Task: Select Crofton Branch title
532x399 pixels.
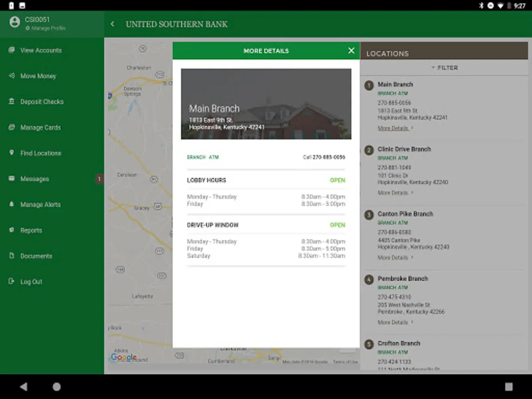Action: click(399, 343)
